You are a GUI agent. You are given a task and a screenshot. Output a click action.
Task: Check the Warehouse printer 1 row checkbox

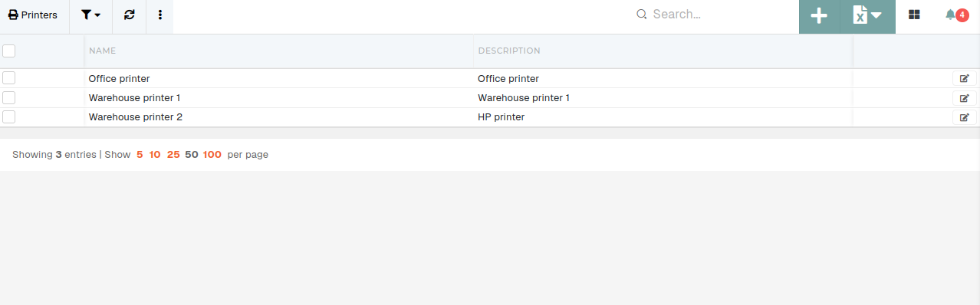click(9, 97)
